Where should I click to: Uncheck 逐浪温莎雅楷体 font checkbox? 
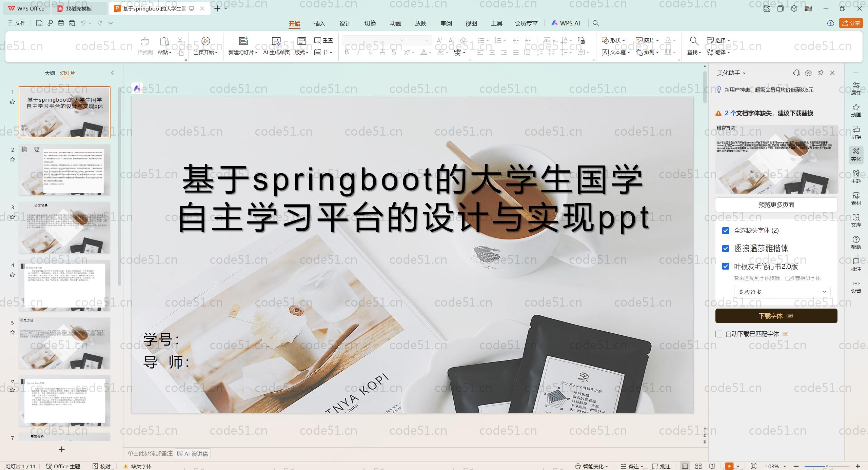click(x=726, y=249)
